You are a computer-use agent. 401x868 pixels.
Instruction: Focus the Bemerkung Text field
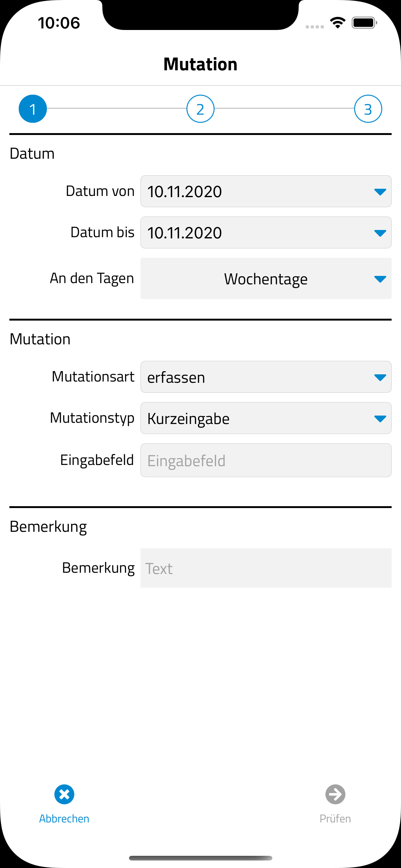point(266,568)
